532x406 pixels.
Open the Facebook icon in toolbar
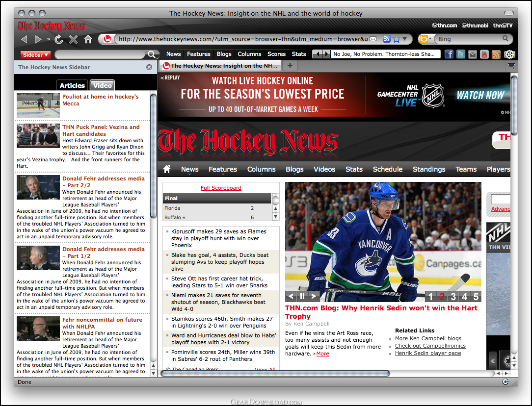[x=449, y=54]
